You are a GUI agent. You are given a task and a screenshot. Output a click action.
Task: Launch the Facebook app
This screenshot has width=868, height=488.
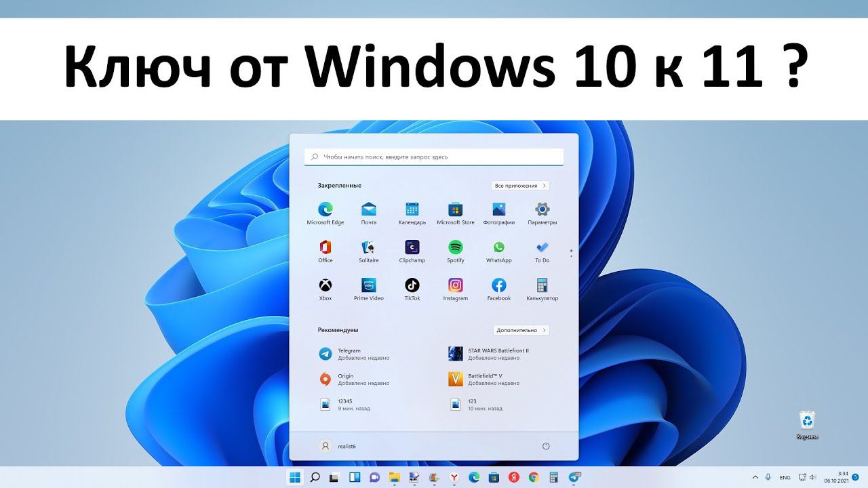[499, 289]
